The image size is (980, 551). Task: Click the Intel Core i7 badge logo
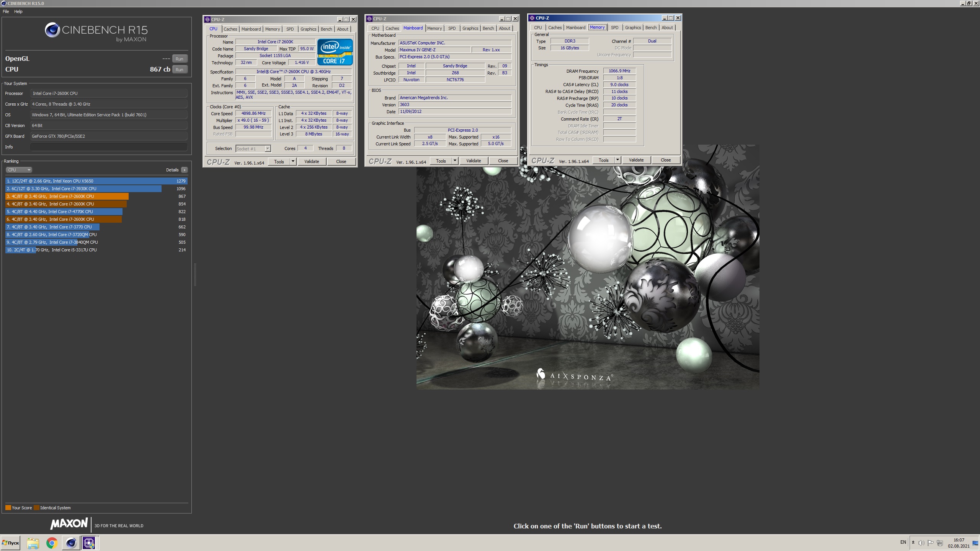coord(335,52)
